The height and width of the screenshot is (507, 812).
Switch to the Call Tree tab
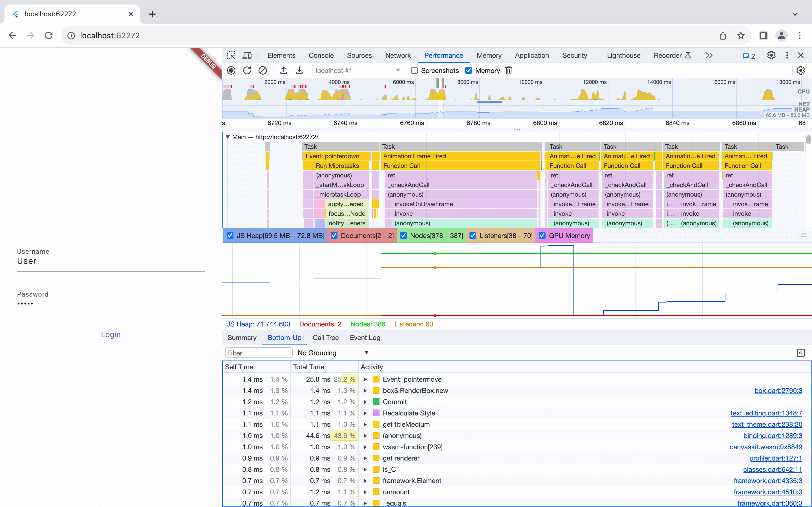325,338
